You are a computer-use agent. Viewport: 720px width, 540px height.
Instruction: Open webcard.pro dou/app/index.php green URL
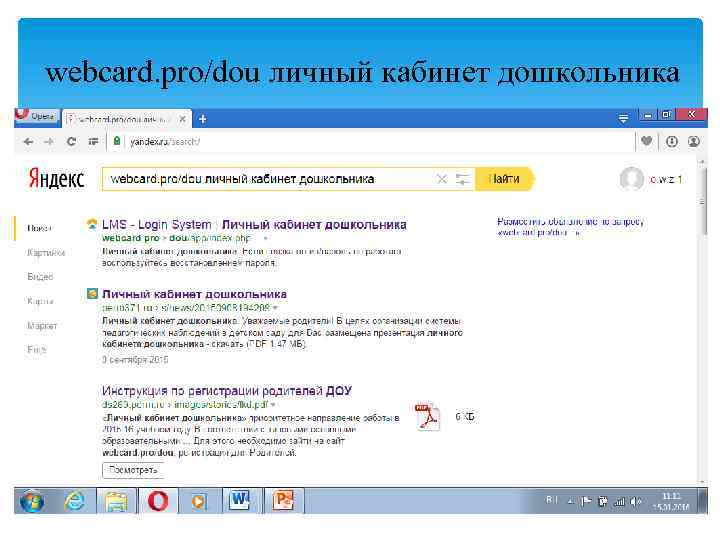coord(177,238)
